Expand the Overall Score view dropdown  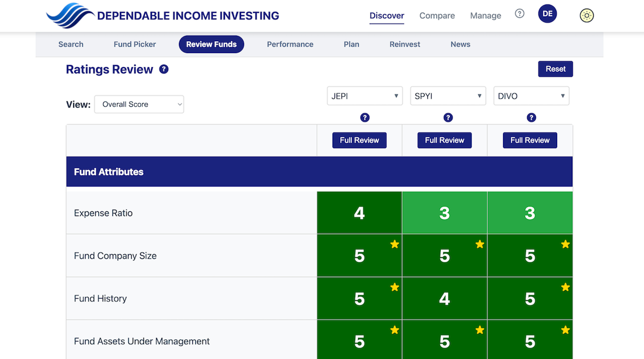[139, 104]
